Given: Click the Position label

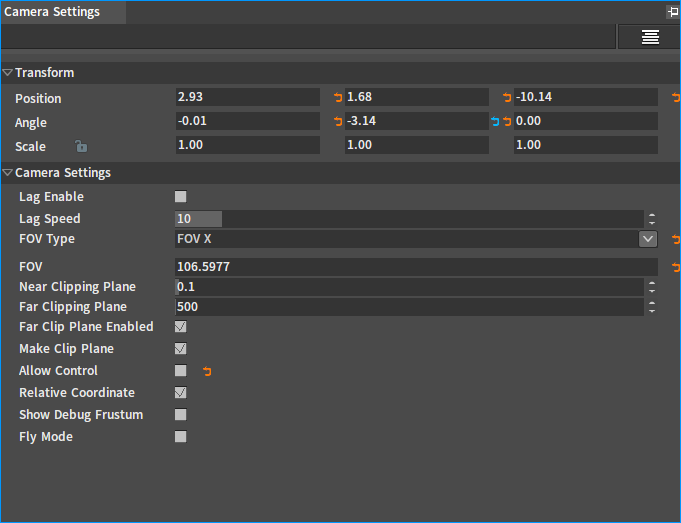Looking at the screenshot, I should (38, 99).
